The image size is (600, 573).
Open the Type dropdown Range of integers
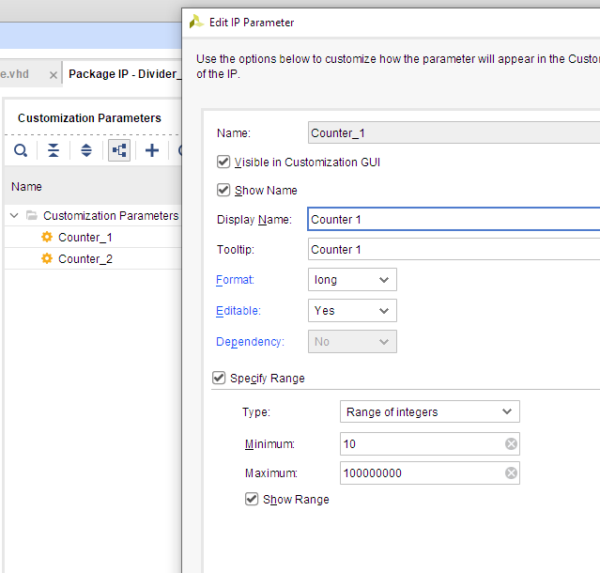[x=429, y=412]
